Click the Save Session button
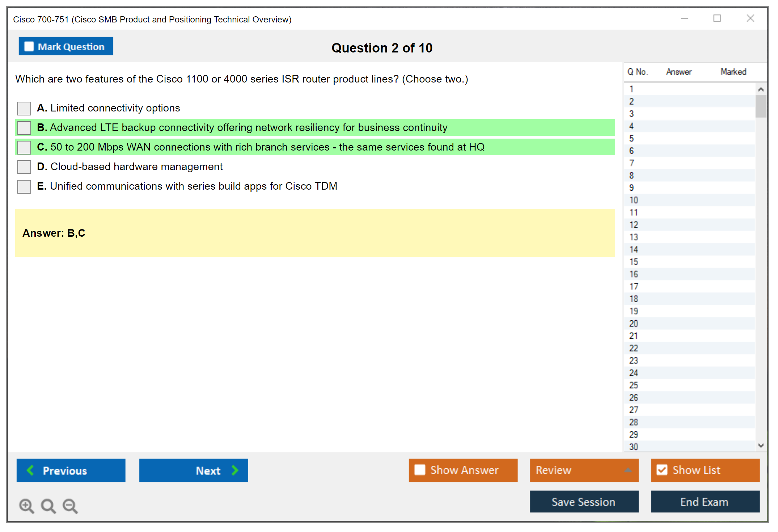Screen dimensions: 778x532 tap(584, 502)
